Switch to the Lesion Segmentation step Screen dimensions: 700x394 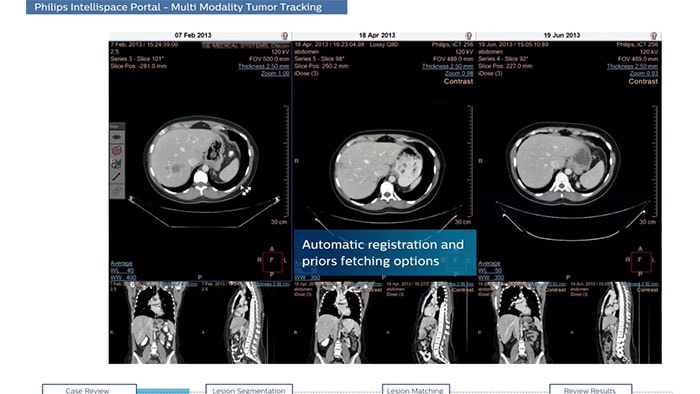coord(249,390)
